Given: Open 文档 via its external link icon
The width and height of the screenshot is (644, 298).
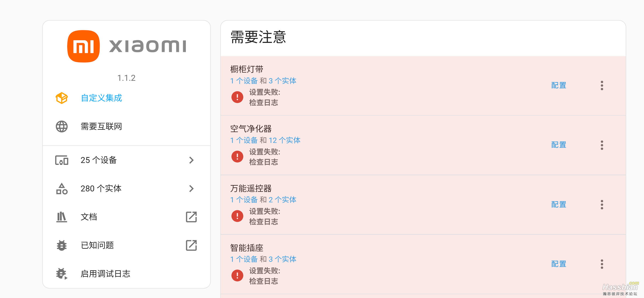Looking at the screenshot, I should click(x=191, y=217).
